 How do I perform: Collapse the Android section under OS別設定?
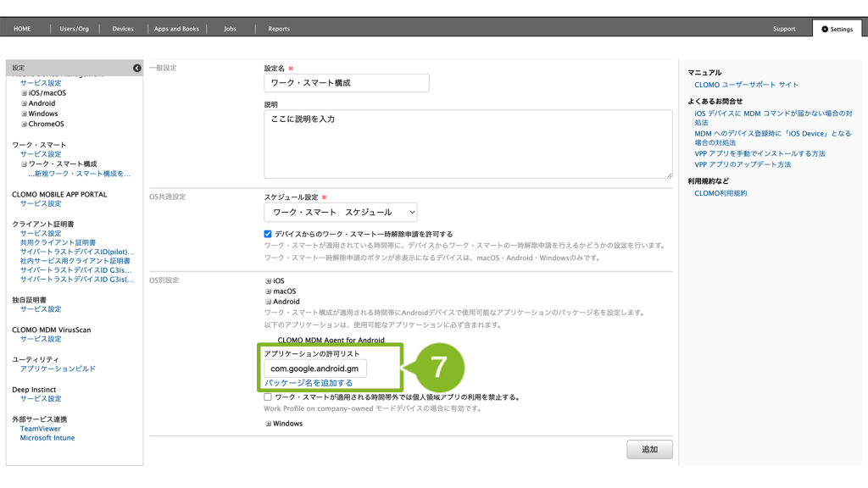pos(269,301)
